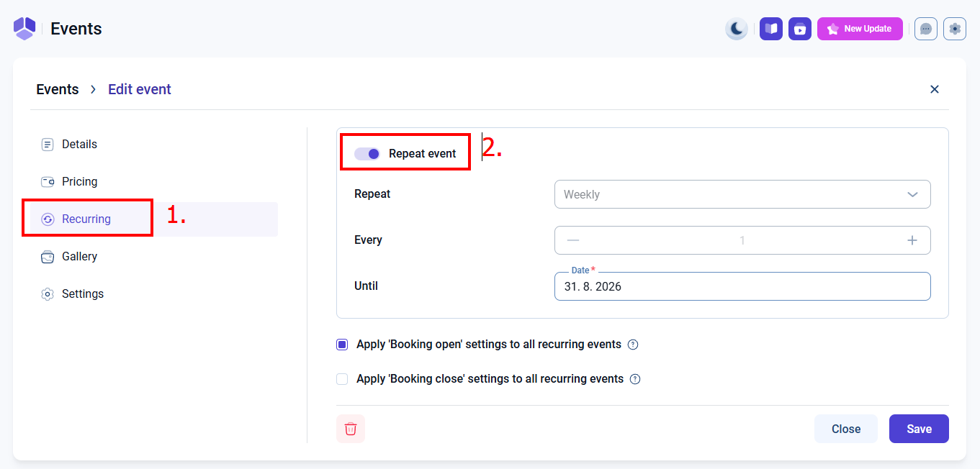This screenshot has width=980, height=469.
Task: Open the documentation book icon
Action: pyautogui.click(x=771, y=29)
